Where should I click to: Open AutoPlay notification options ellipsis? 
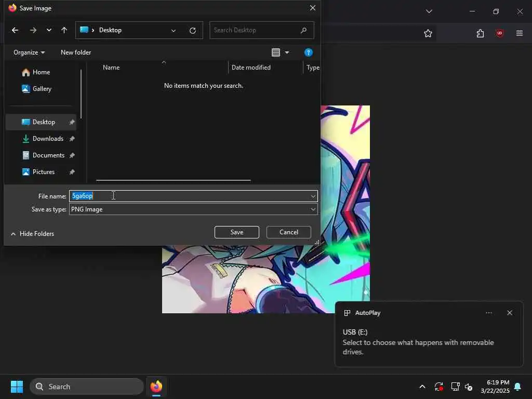click(x=489, y=313)
